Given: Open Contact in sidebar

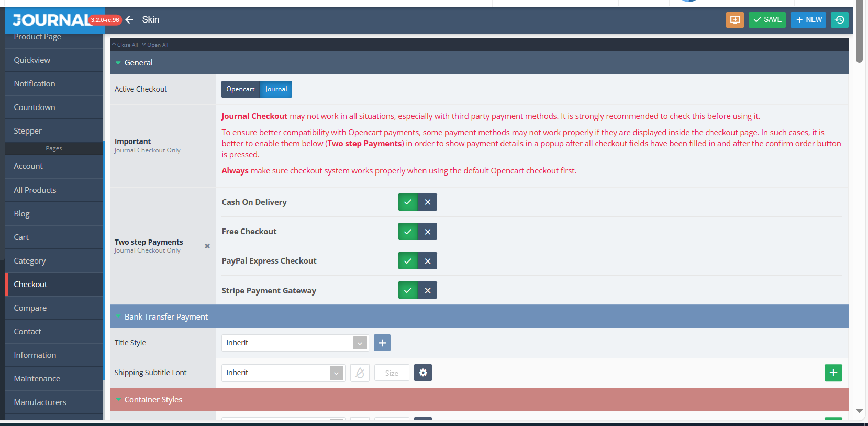Looking at the screenshot, I should (54, 332).
